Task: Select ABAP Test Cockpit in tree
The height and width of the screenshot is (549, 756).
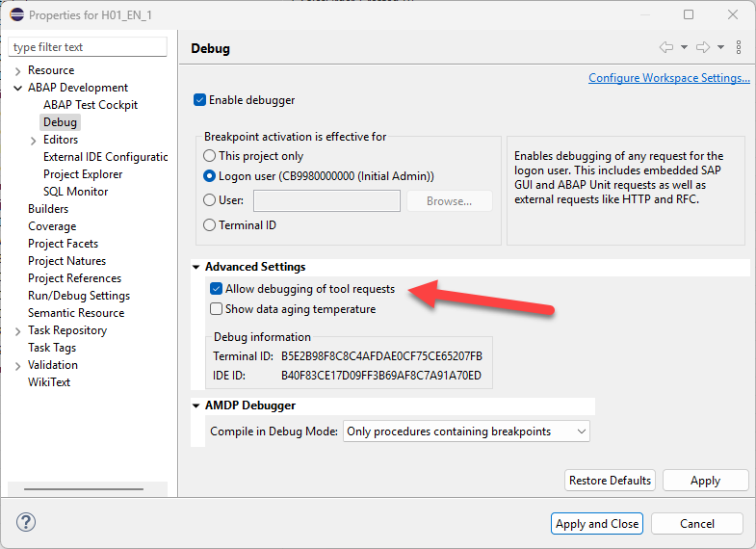Action: pos(91,105)
